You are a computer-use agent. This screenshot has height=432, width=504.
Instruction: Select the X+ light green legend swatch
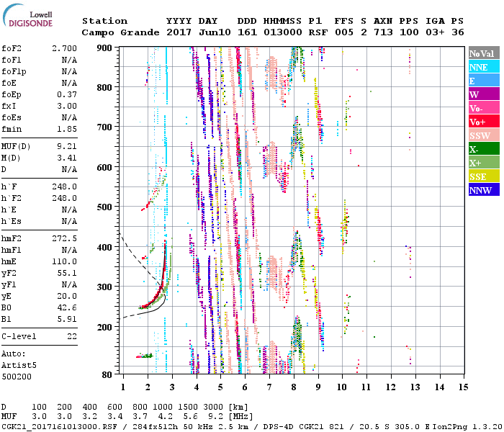[484, 162]
